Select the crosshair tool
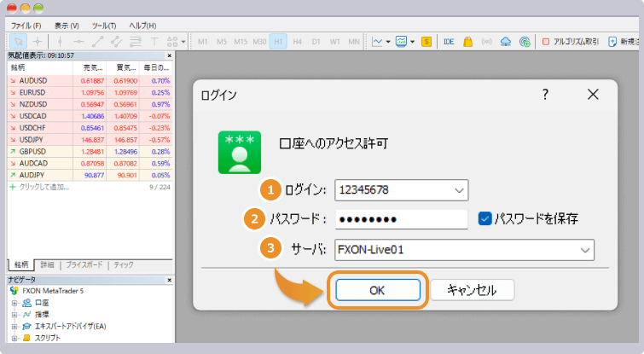 tap(38, 42)
